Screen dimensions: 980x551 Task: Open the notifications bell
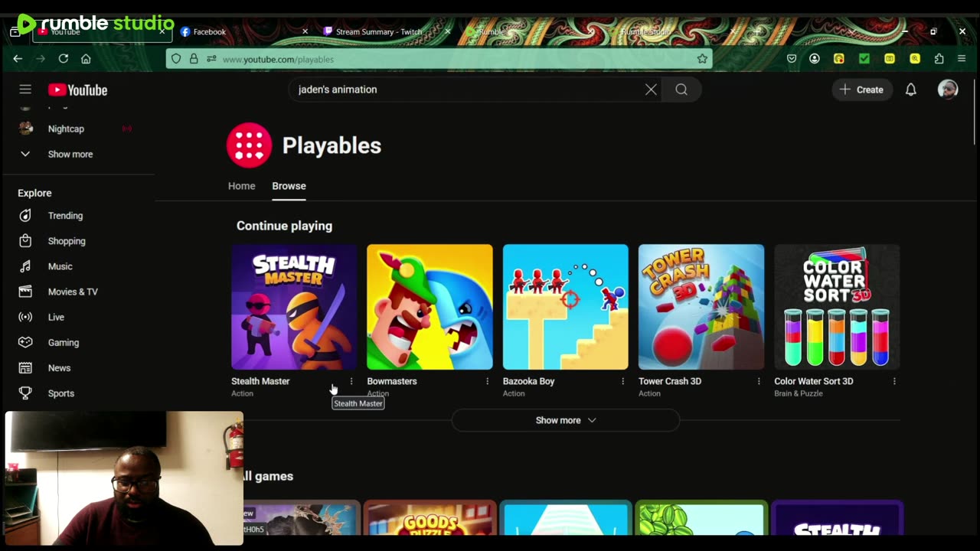[x=910, y=90]
